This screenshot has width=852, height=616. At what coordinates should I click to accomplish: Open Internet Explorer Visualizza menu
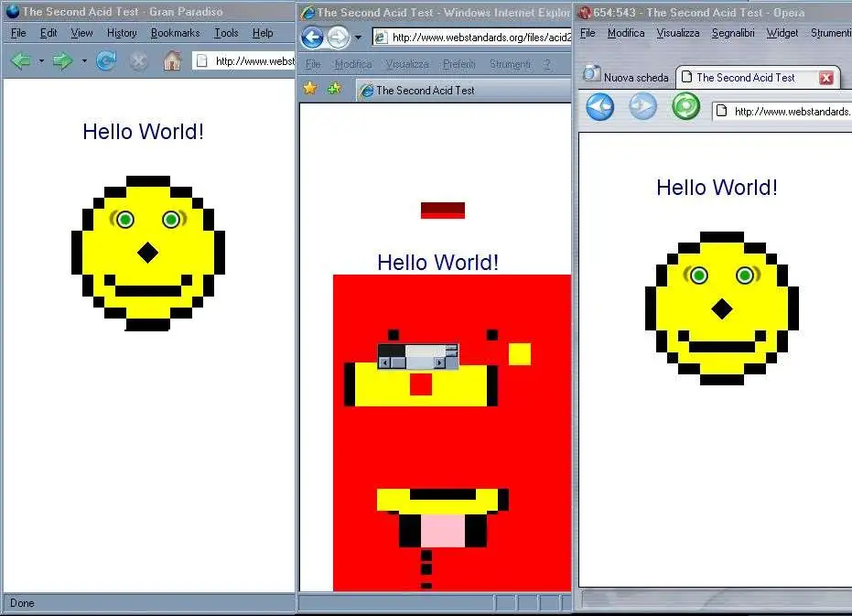point(407,64)
